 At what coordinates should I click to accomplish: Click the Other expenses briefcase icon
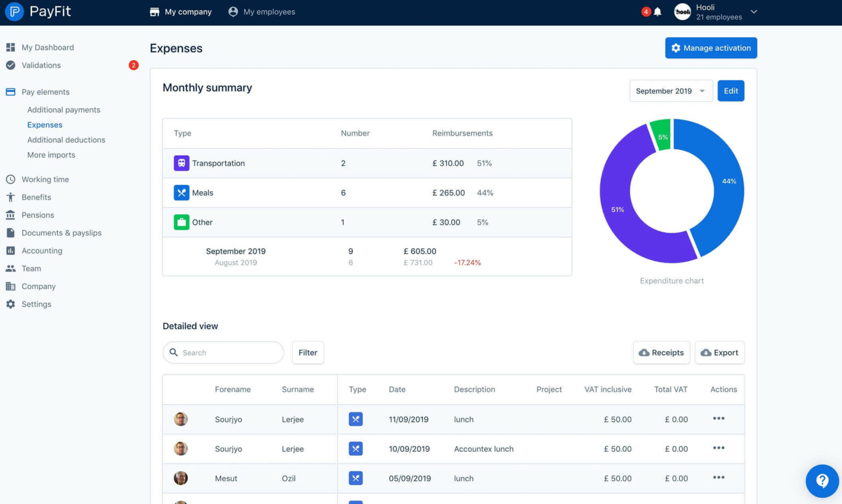[x=181, y=222]
